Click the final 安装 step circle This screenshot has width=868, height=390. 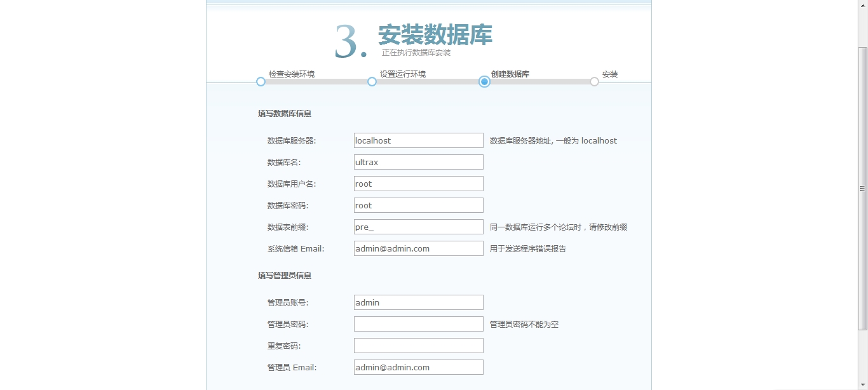(x=594, y=81)
